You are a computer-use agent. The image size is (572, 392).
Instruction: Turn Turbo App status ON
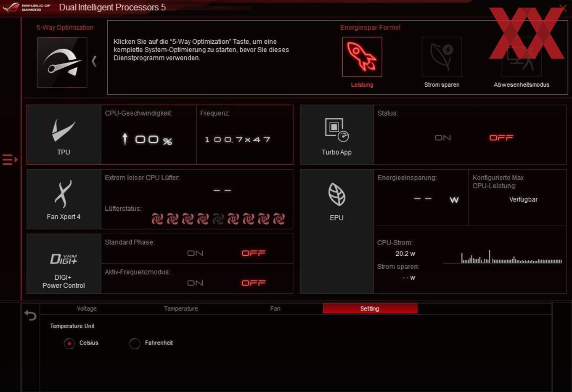(x=443, y=138)
